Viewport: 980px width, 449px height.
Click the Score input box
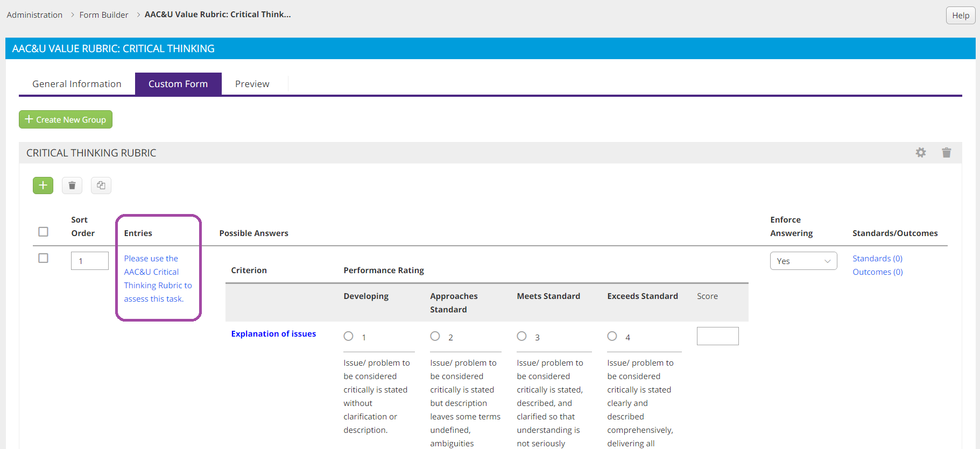click(718, 336)
